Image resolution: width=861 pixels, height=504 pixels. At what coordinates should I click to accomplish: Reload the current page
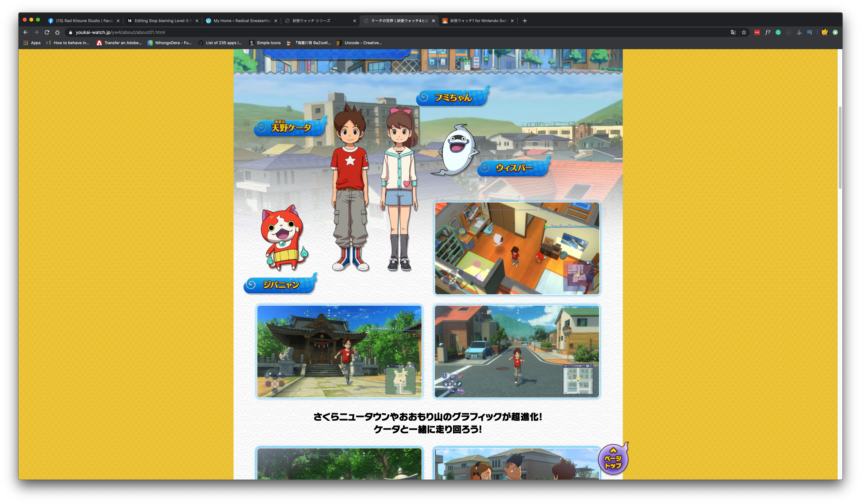pyautogui.click(x=47, y=32)
